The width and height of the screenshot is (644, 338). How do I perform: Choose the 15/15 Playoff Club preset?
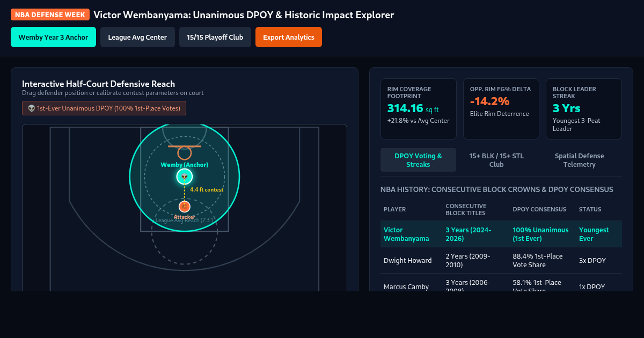pyautogui.click(x=215, y=37)
